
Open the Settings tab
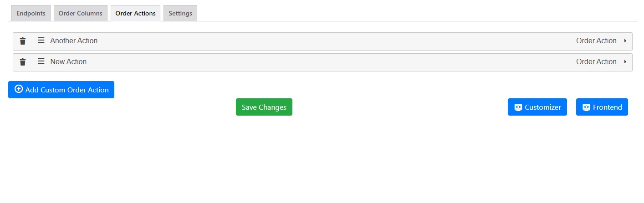click(x=180, y=13)
